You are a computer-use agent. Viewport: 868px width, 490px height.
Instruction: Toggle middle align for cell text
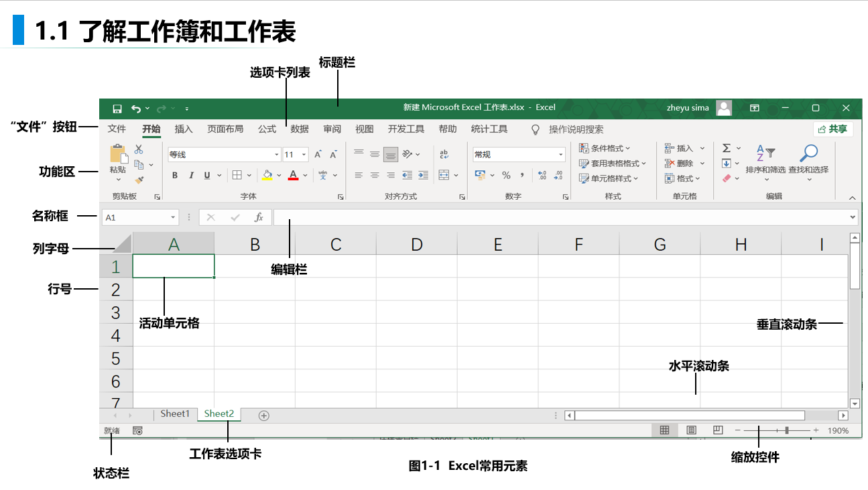[x=375, y=154]
